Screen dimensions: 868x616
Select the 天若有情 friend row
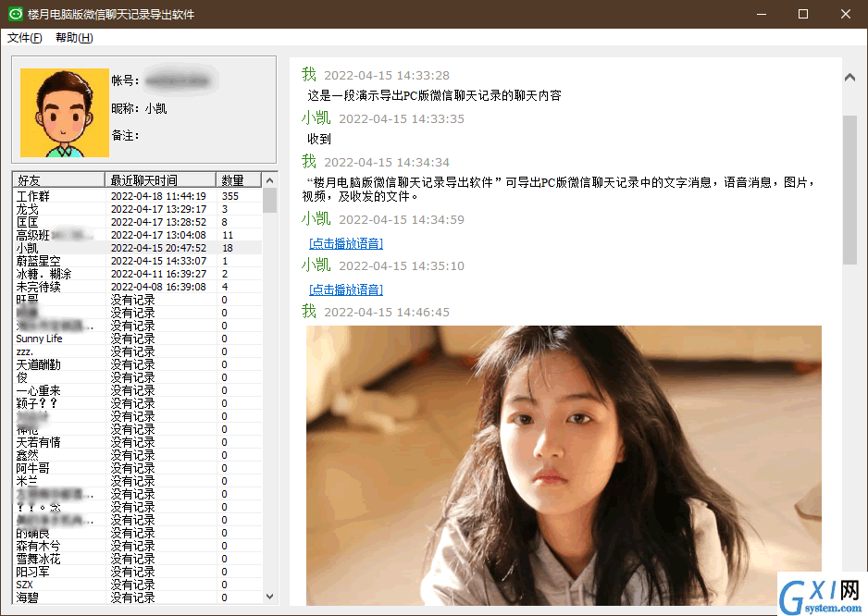pos(137,442)
